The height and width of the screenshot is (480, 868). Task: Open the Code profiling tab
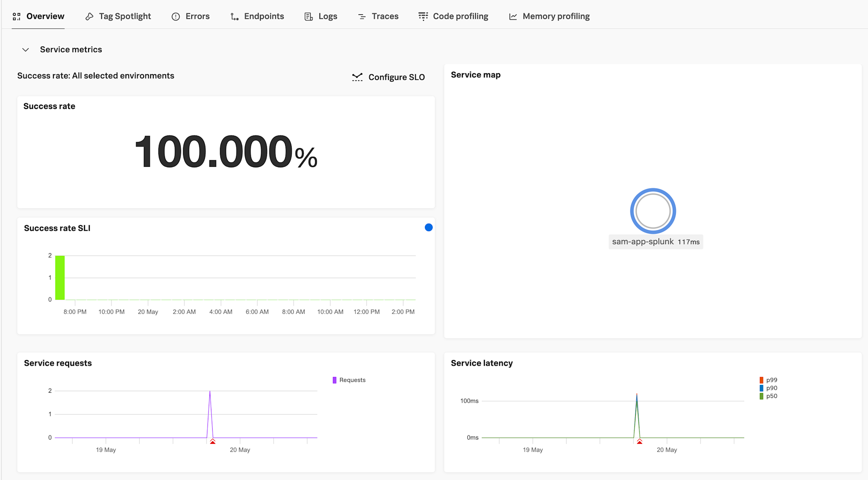tap(453, 16)
